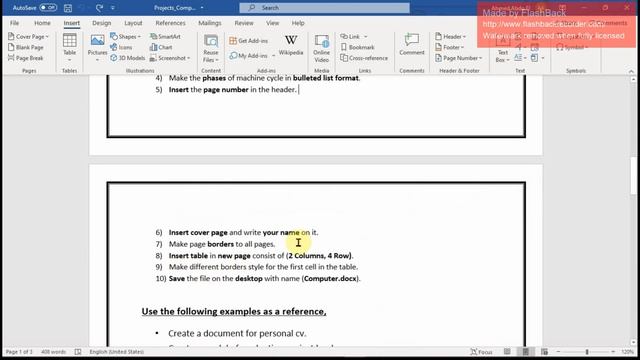Open the Cover Page dropdown
The width and height of the screenshot is (640, 360).
coord(28,36)
